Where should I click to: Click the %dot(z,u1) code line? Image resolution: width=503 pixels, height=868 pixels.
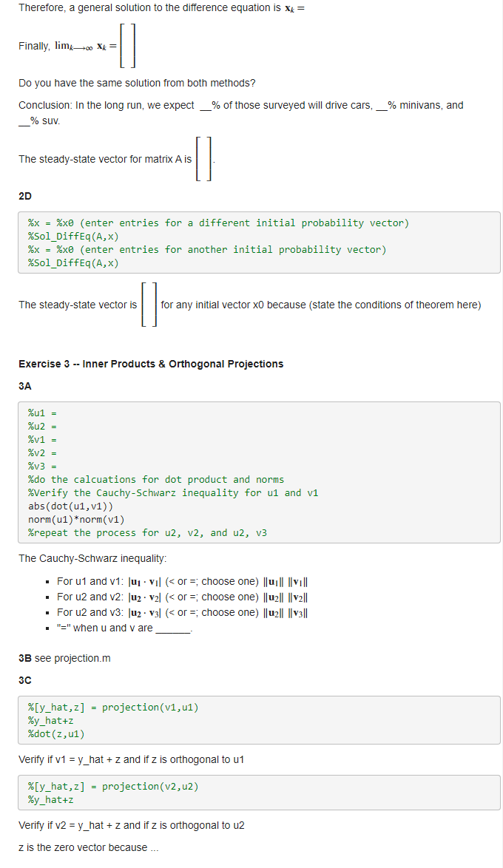coord(56,734)
